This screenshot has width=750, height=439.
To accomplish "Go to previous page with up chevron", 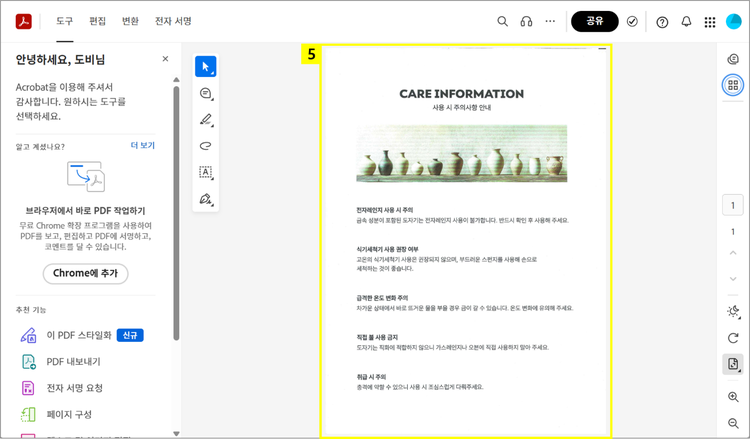I will [x=733, y=252].
